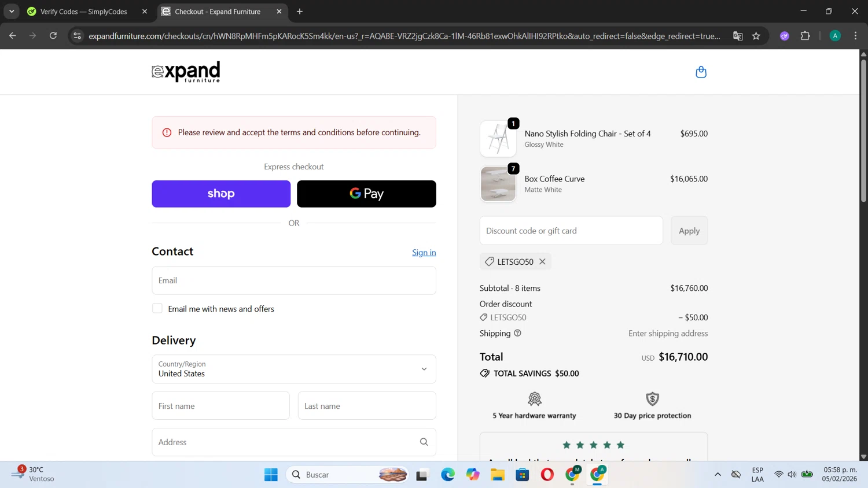868x488 pixels.
Task: Open the tab search dropdown arrow
Action: (x=12, y=12)
